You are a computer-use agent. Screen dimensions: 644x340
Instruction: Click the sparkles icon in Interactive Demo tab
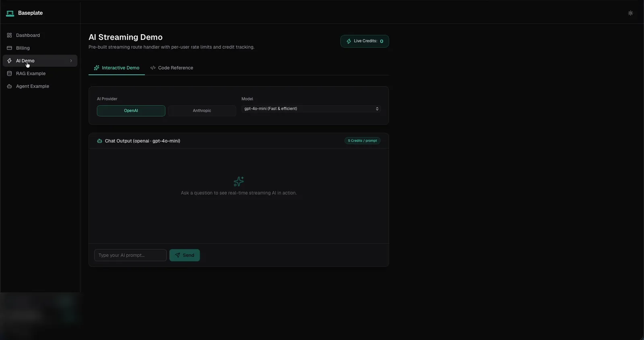pyautogui.click(x=97, y=68)
